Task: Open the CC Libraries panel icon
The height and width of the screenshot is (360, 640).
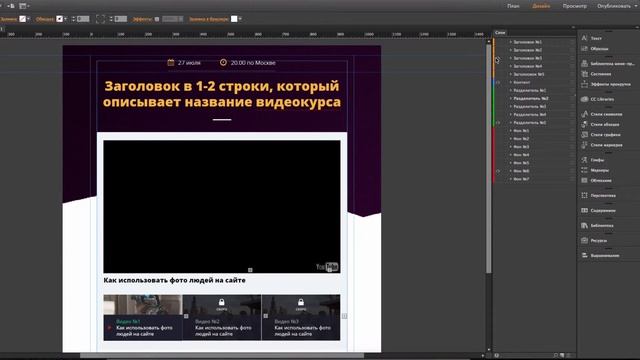Action: tap(584, 99)
